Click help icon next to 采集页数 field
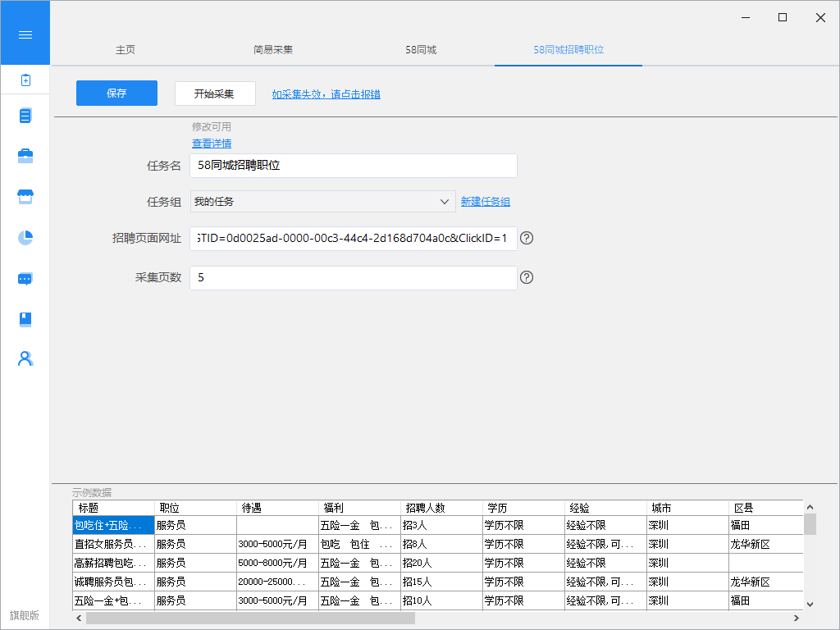The height and width of the screenshot is (630, 840). (x=527, y=277)
